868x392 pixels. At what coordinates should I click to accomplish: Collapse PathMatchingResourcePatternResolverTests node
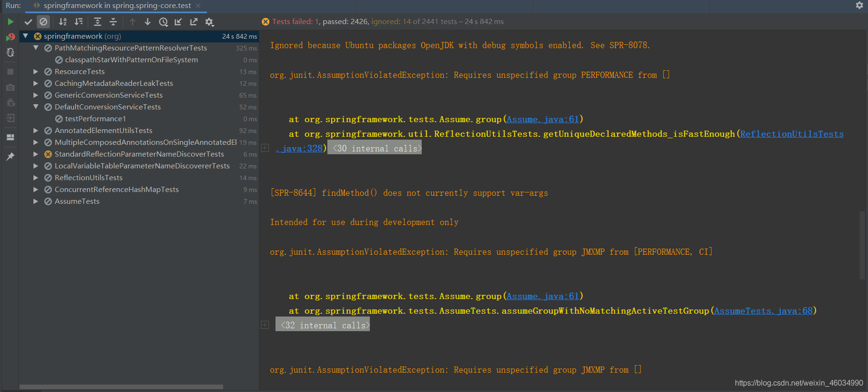click(x=36, y=48)
